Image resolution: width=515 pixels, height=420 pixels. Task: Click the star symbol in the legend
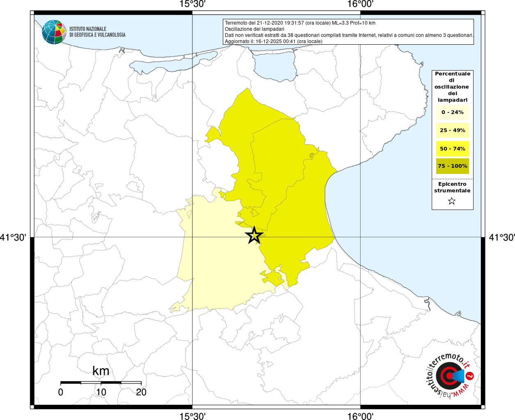coord(452,201)
